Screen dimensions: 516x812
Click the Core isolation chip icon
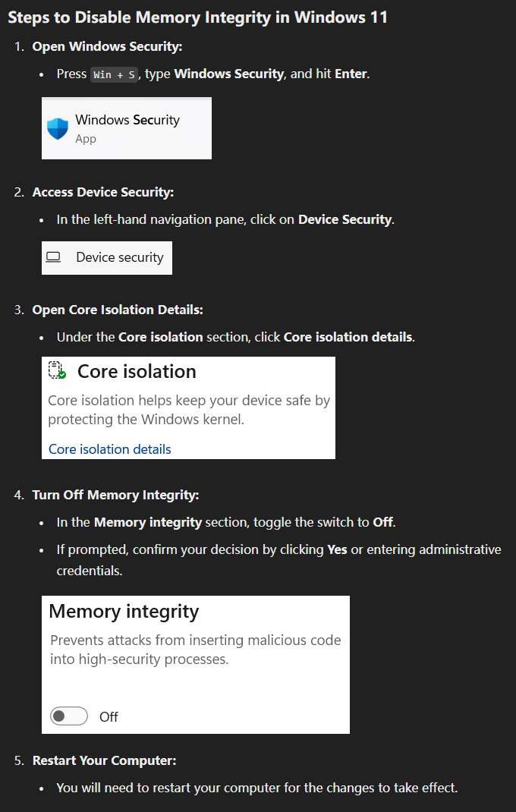coord(57,371)
